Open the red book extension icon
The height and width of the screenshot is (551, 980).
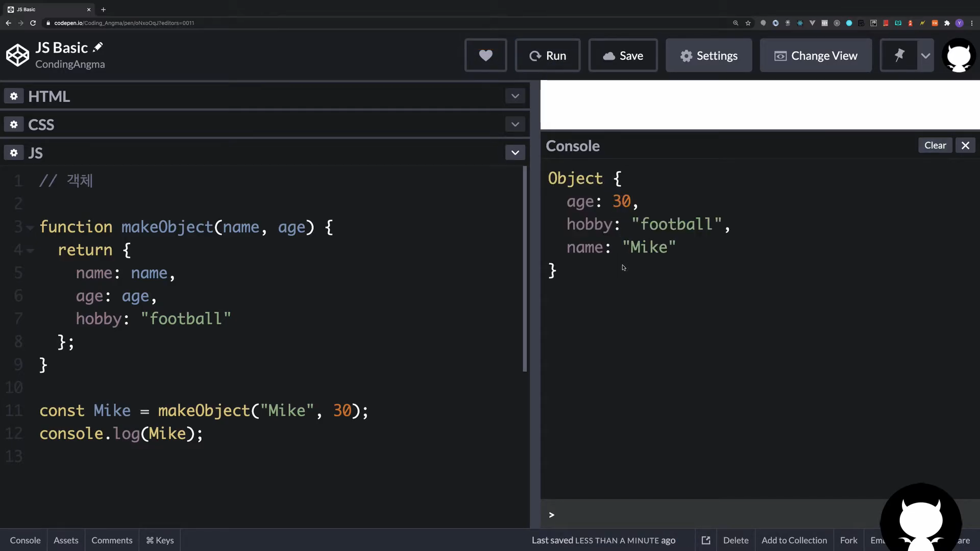[886, 23]
